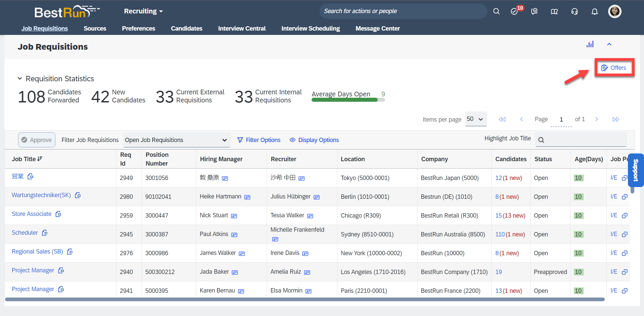The image size is (644, 316).
Task: Click the BestRun logo
Action: (x=67, y=12)
